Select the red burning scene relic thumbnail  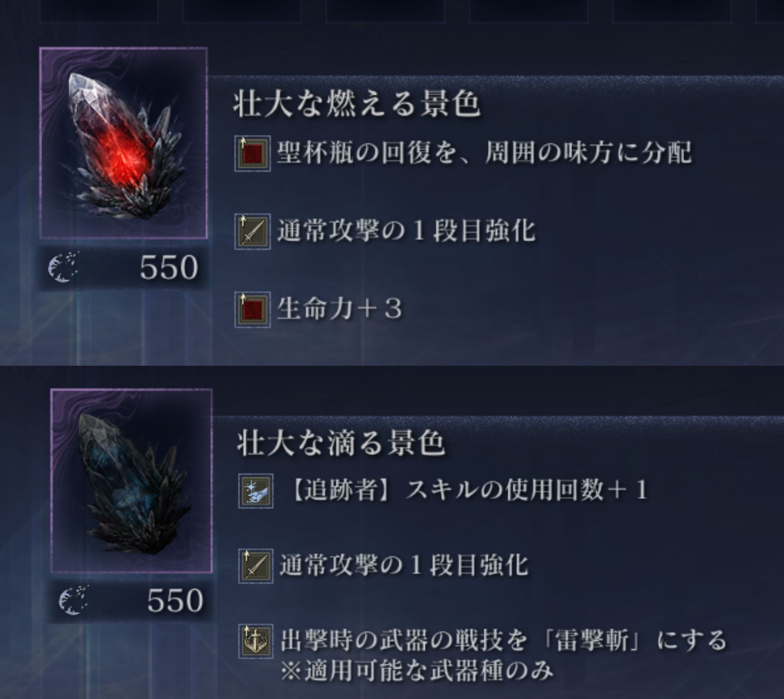(124, 143)
